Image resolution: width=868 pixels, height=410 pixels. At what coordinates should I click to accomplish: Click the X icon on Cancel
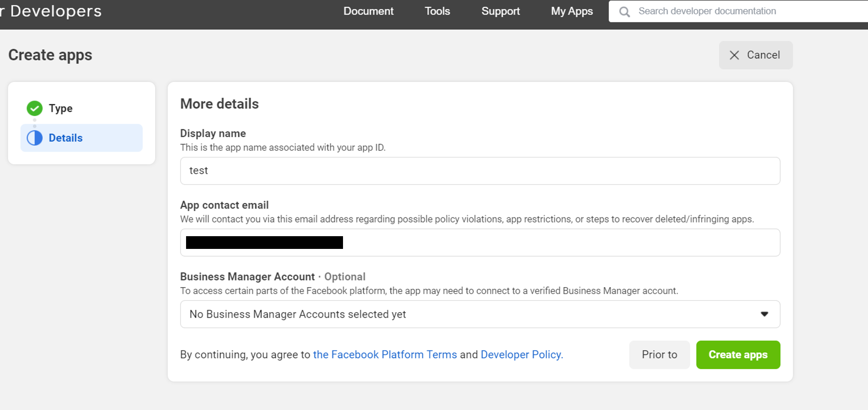tap(734, 55)
